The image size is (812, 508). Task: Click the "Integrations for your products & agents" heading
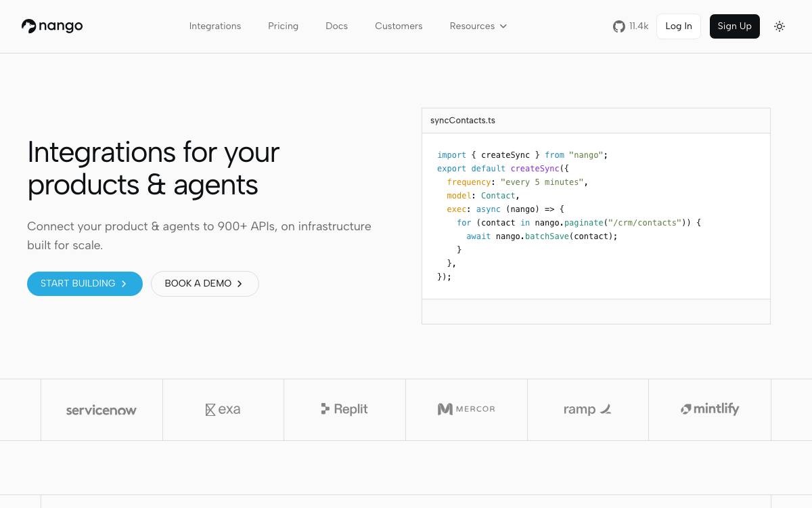coord(154,168)
